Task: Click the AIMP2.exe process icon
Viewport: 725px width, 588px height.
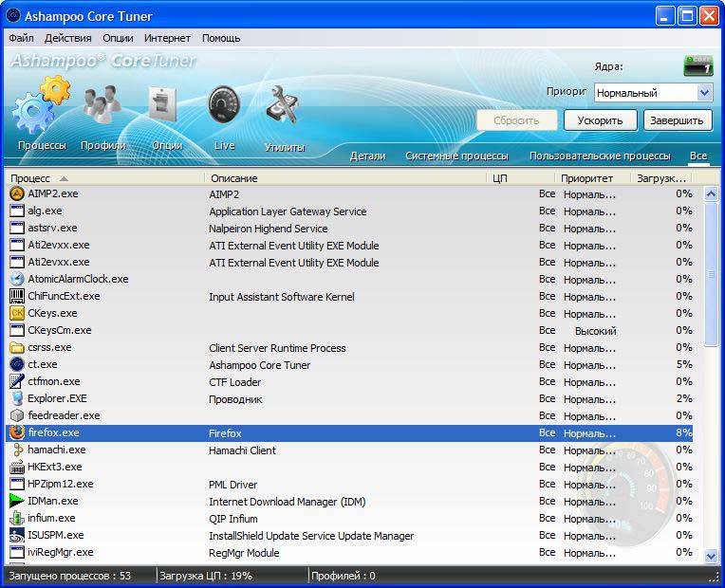Action: coord(17,193)
